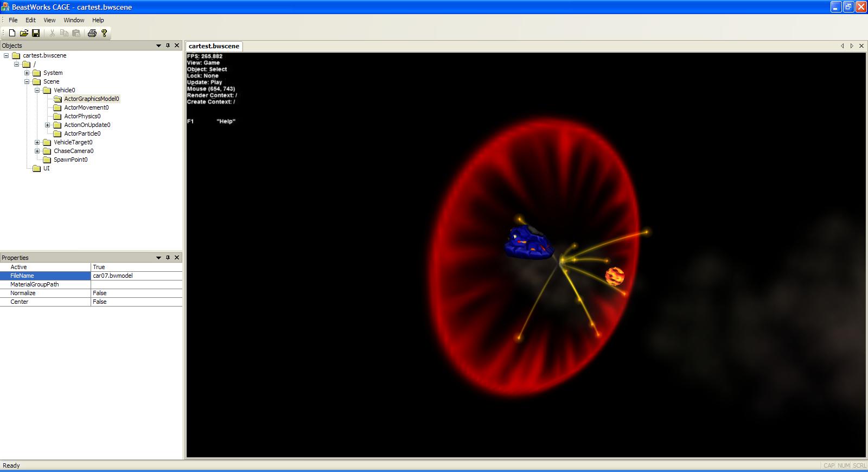Click the Open file toolbar icon
Viewport: 868px width, 472px height.
(24, 33)
